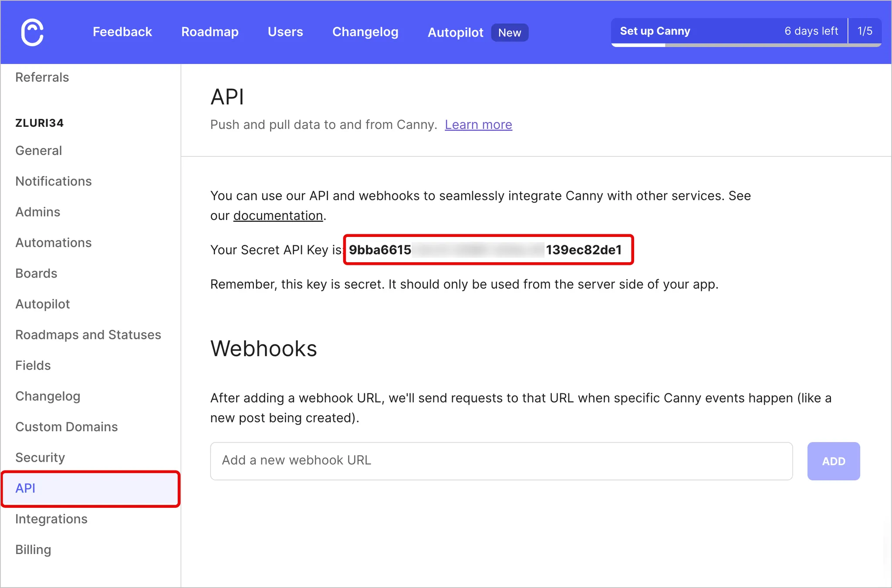
Task: Go to Billing settings
Action: click(x=33, y=550)
